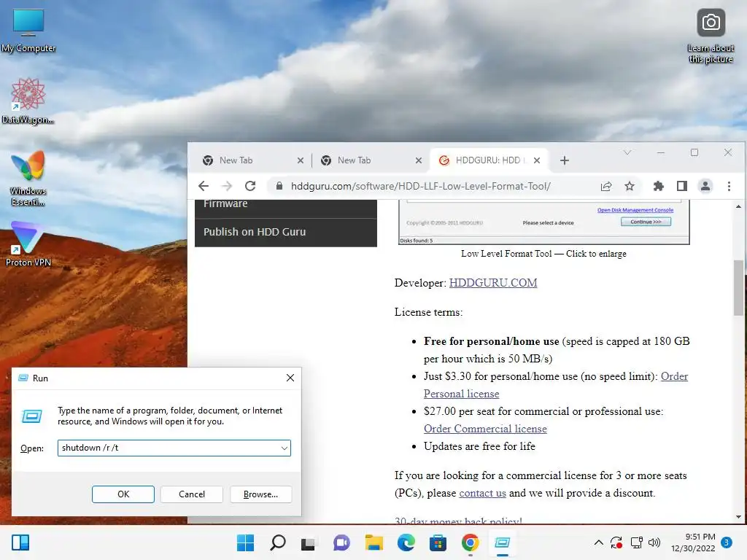Toggle Chrome side panel

682,186
